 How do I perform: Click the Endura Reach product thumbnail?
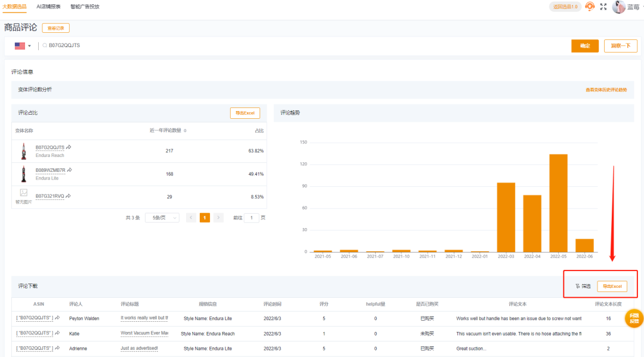[23, 151]
